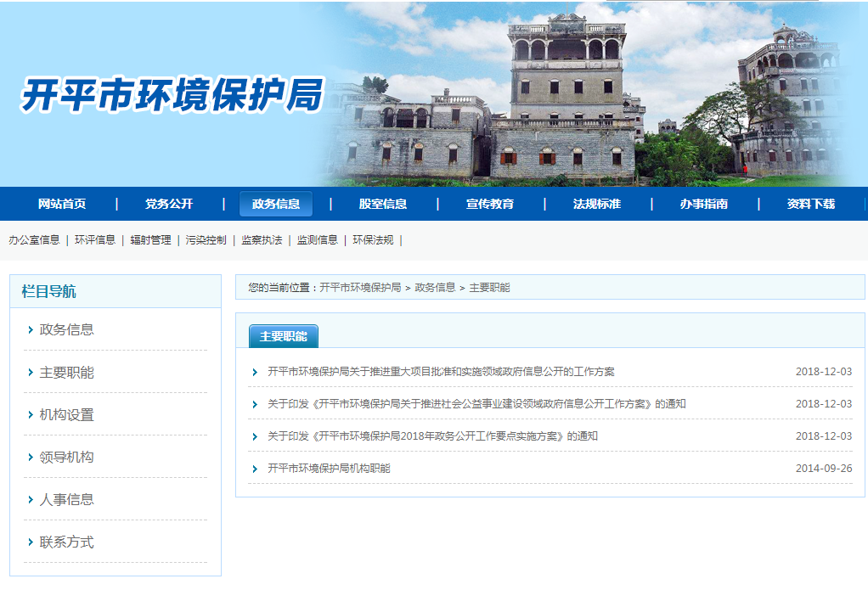This screenshot has width=868, height=590.
Task: Click the arrow icon beside 联系方式
Action: pyautogui.click(x=31, y=542)
